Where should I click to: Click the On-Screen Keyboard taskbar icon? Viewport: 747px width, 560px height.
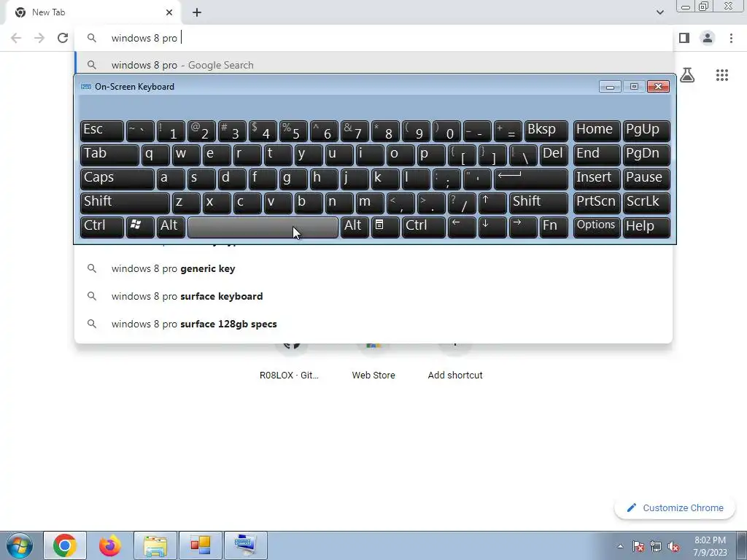[245, 545]
